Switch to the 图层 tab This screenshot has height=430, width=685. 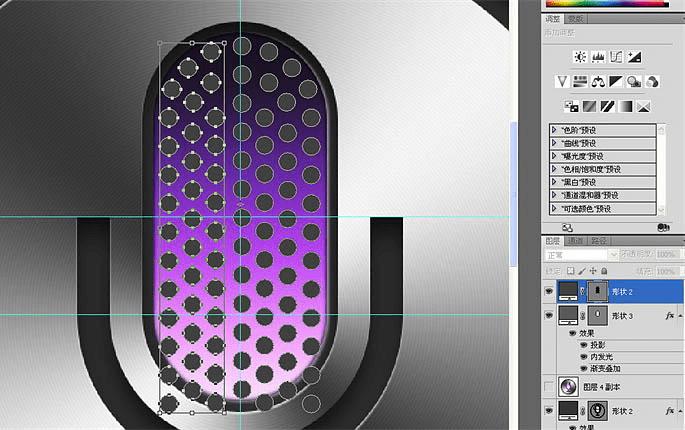[x=553, y=240]
